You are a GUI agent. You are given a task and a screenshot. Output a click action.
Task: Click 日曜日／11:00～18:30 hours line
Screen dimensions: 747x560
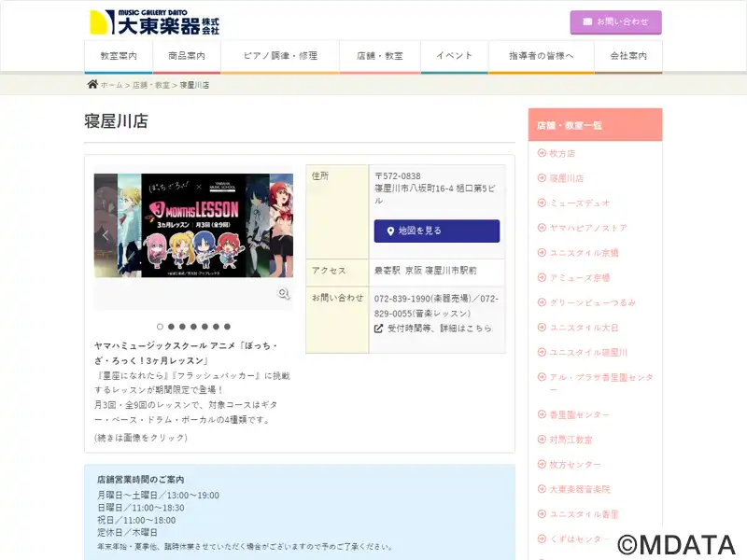click(x=141, y=508)
